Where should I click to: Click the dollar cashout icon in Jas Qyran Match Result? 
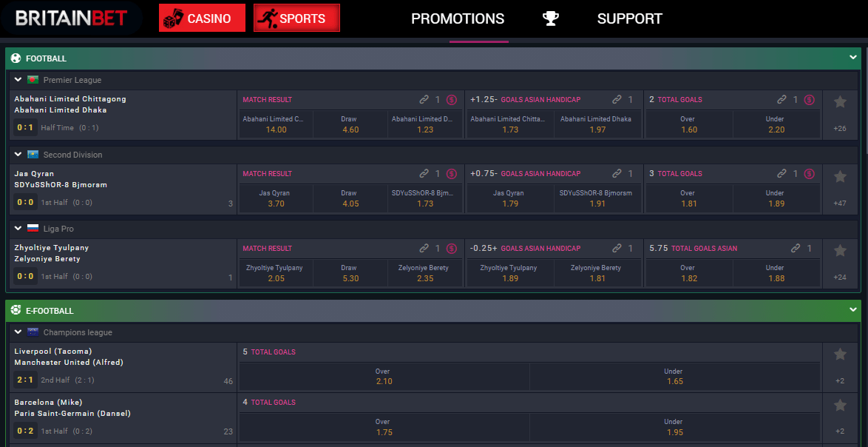(451, 174)
